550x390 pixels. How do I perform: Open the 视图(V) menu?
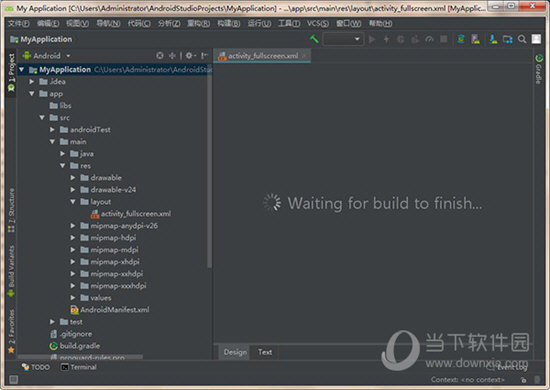[x=78, y=23]
